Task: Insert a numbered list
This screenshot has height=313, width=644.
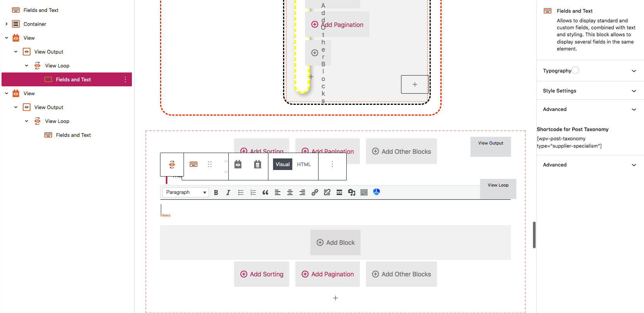Action: click(253, 192)
